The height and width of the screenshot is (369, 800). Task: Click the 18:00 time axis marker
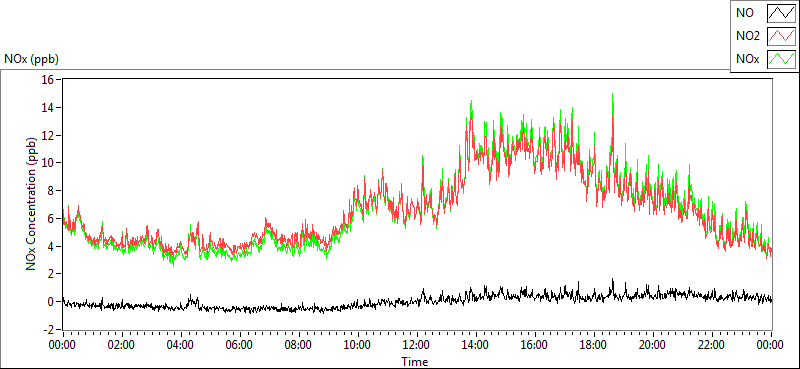[594, 345]
